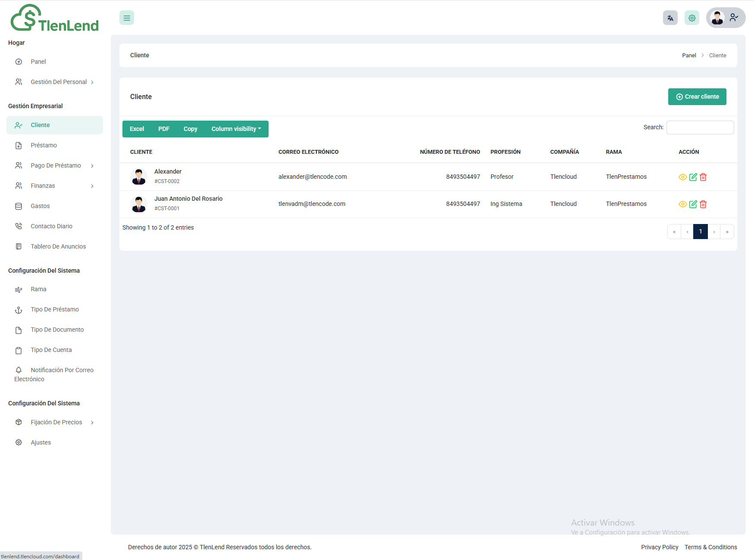Expand Pago De Préstamo submenu
This screenshot has width=754, height=560.
(x=56, y=165)
